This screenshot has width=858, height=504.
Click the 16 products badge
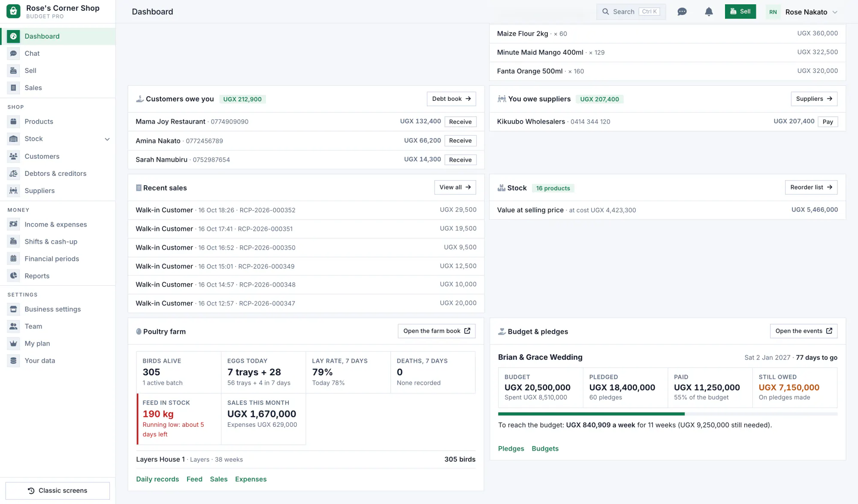coord(553,188)
